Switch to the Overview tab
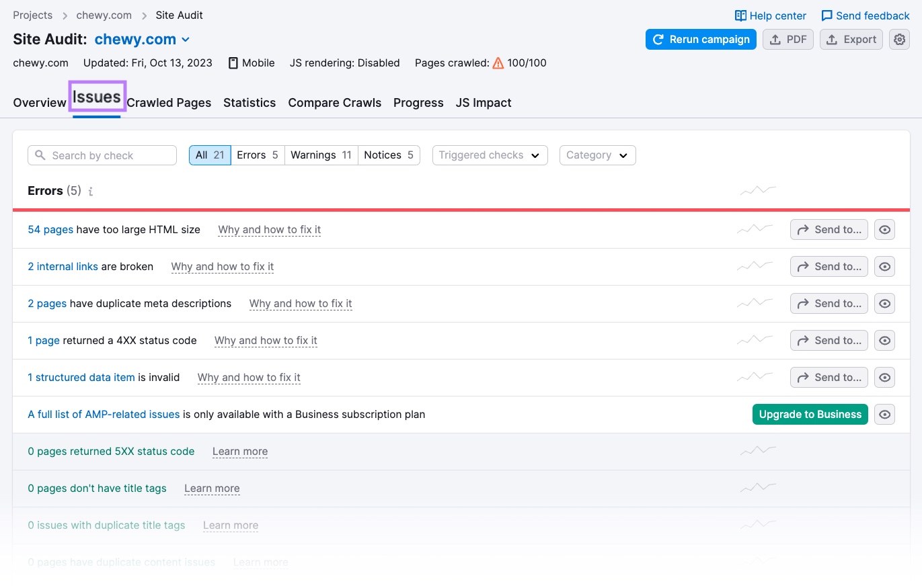922x588 pixels. pyautogui.click(x=40, y=103)
